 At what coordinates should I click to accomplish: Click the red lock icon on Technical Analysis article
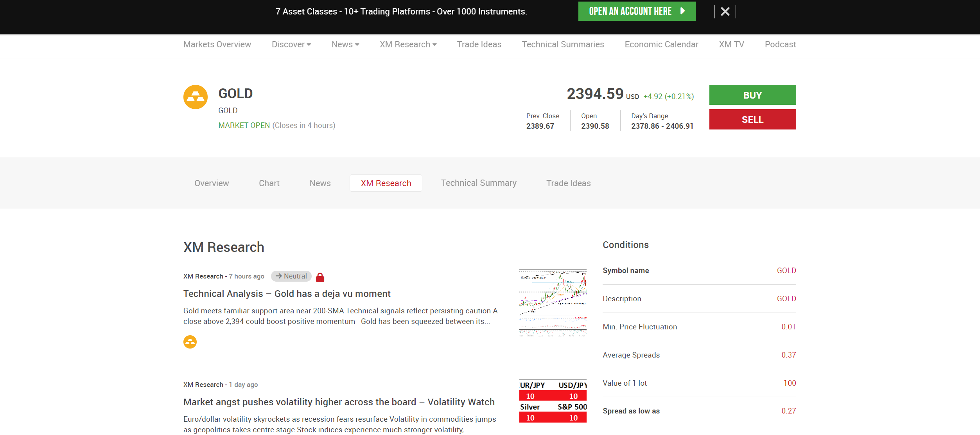[x=320, y=277]
